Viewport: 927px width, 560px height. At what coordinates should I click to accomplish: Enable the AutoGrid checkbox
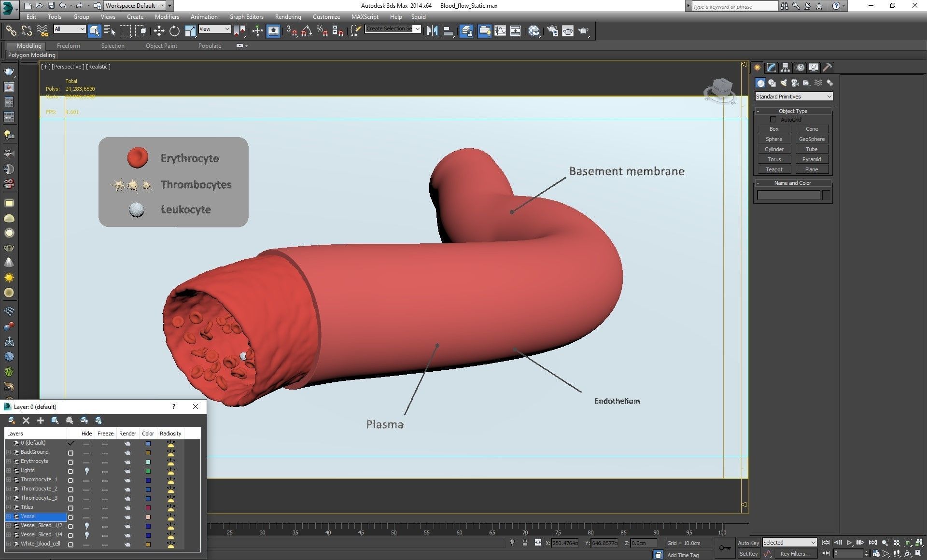tap(773, 119)
